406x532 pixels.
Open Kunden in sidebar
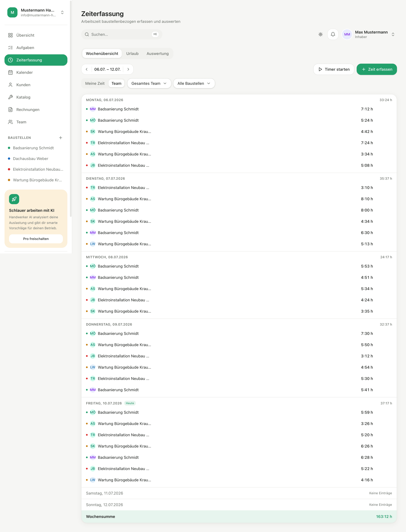(36, 85)
